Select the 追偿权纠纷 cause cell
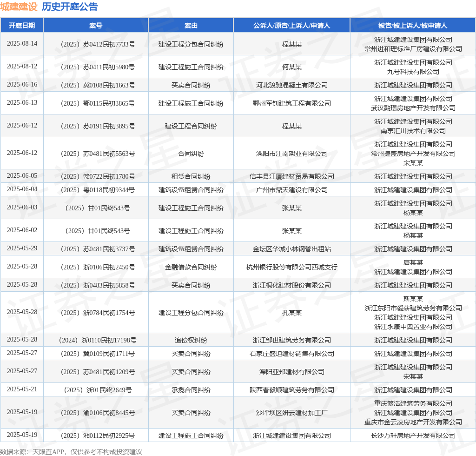 click(191, 340)
